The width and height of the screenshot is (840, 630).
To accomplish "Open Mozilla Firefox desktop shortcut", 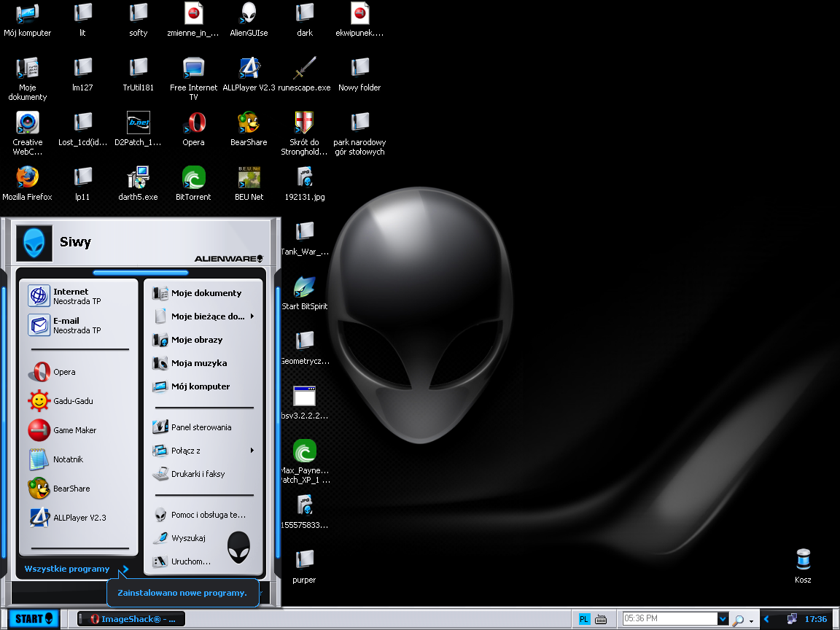I will coord(27,178).
